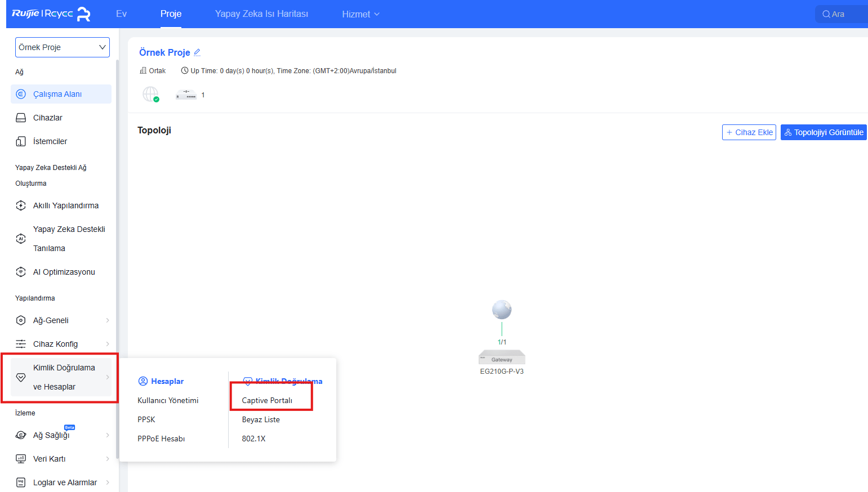Click the Cihaz Ekle button
The width and height of the screenshot is (868, 492).
[x=749, y=132]
